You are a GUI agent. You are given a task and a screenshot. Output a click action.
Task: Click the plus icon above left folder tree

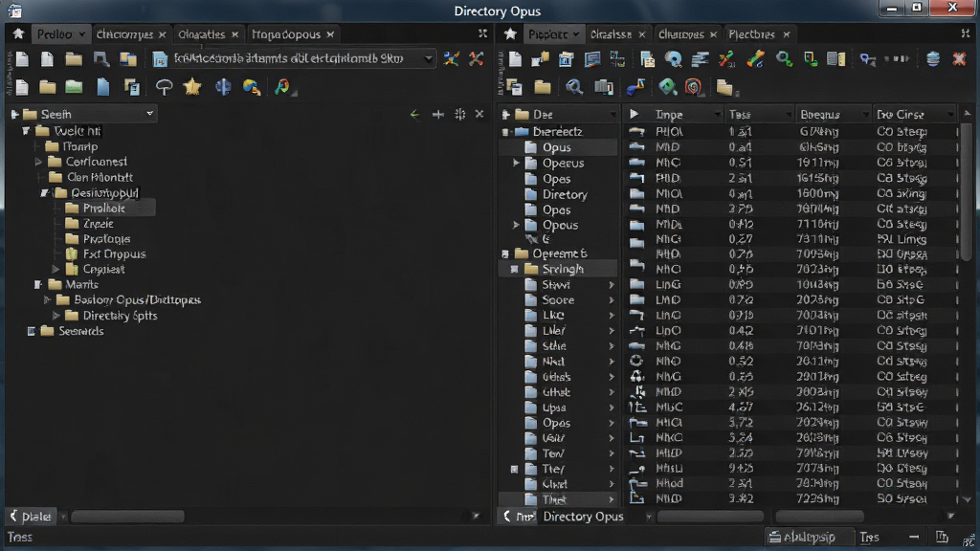click(x=438, y=115)
